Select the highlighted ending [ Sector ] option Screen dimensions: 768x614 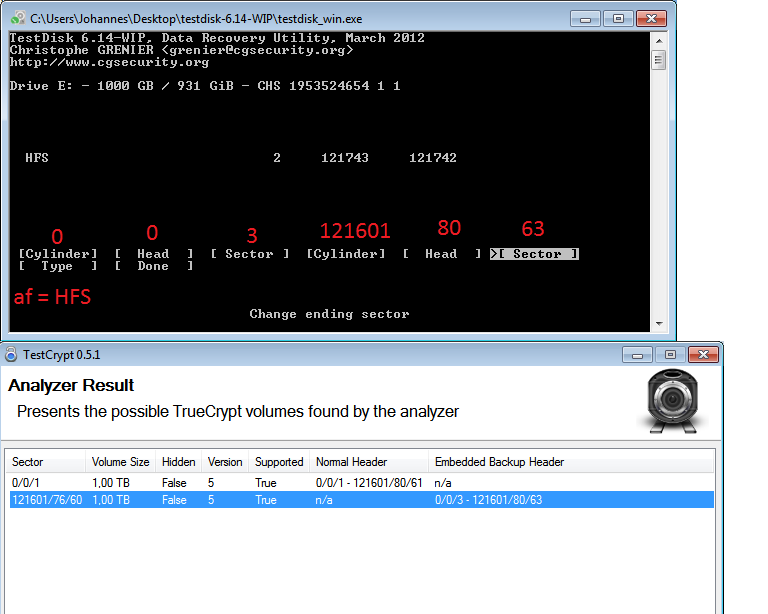point(534,254)
